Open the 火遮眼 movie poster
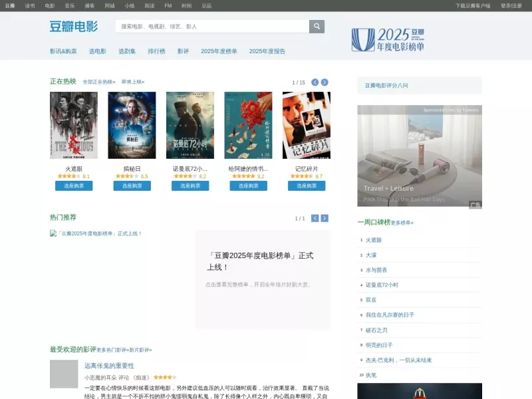Image resolution: width=532 pixels, height=399 pixels. click(x=74, y=125)
